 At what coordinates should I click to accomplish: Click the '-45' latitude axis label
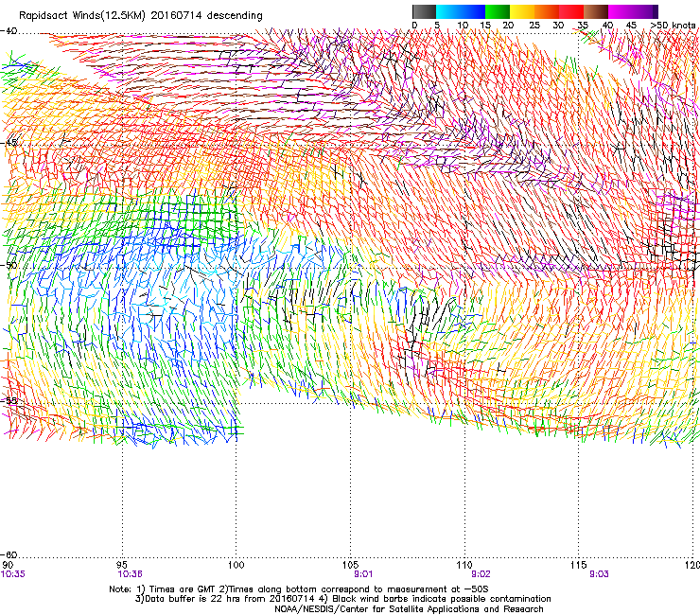pyautogui.click(x=9, y=143)
